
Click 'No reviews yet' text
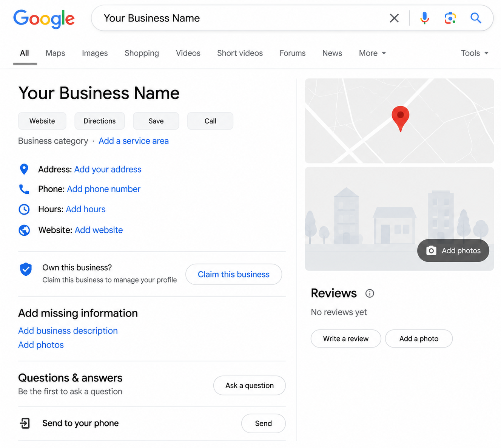click(x=339, y=312)
